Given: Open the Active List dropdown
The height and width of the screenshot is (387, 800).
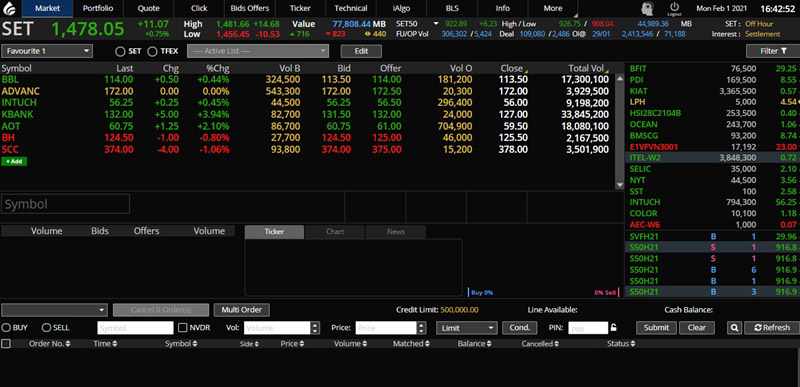Looking at the screenshot, I should pos(258,51).
